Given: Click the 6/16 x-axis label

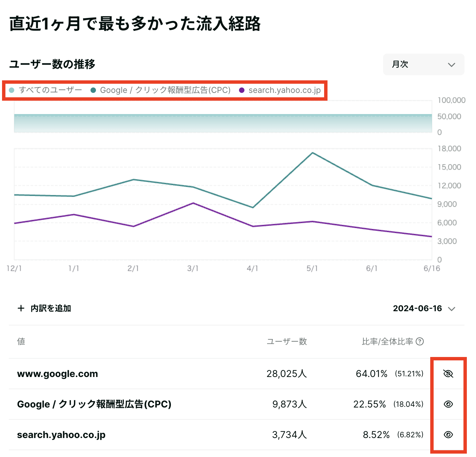Looking at the screenshot, I should [x=432, y=269].
